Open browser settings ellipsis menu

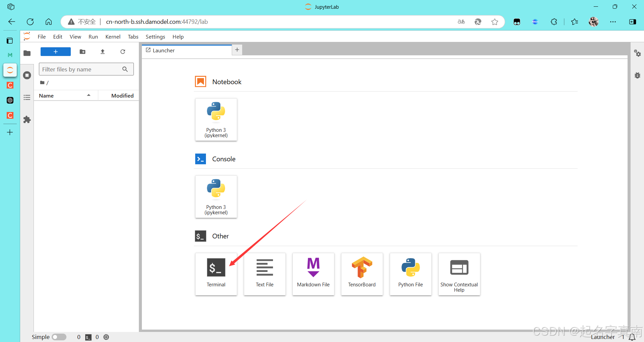coord(613,22)
